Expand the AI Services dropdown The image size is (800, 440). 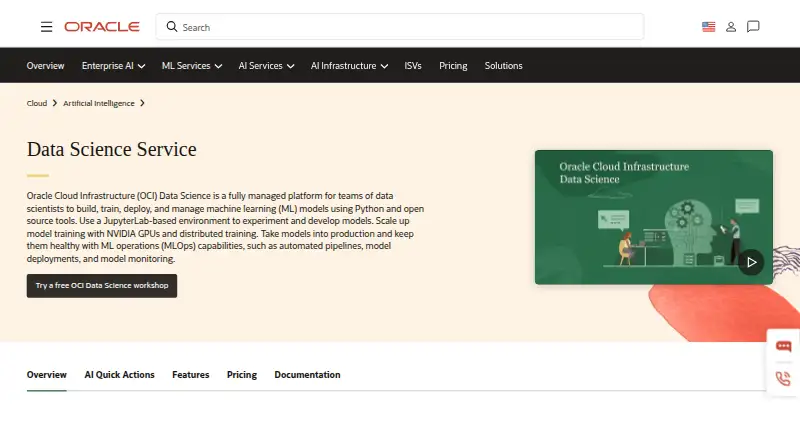click(x=266, y=66)
